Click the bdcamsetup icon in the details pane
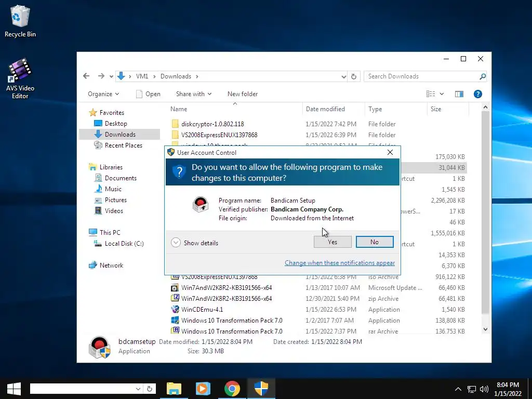The image size is (532, 399). pos(99,348)
